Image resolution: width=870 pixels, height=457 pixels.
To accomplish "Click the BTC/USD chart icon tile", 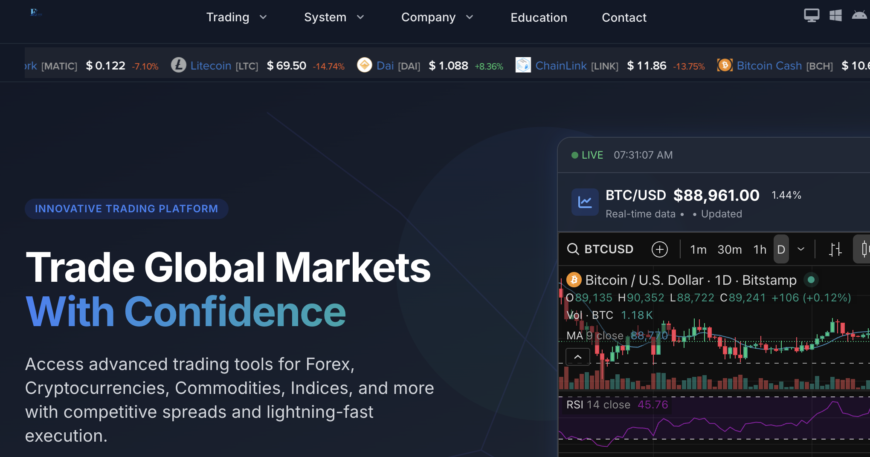I will [x=585, y=202].
